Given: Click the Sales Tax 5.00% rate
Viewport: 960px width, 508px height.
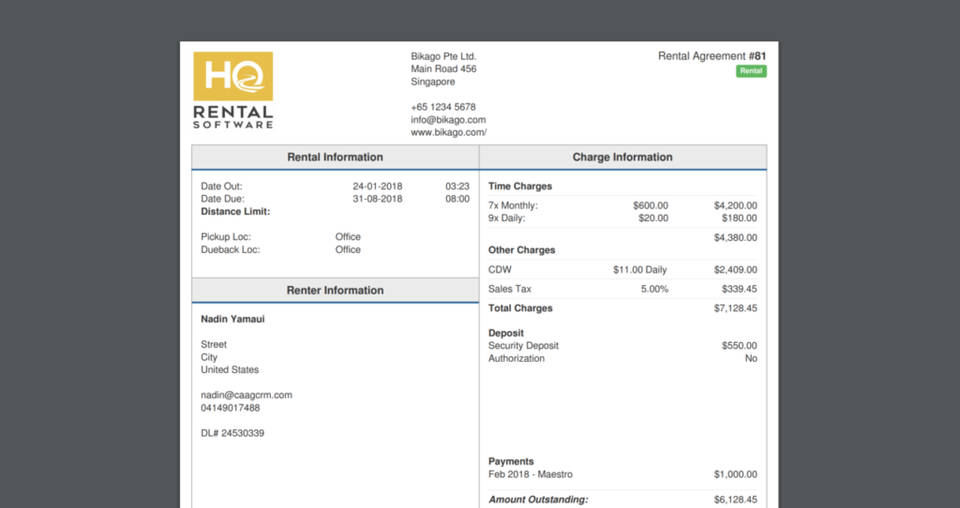Looking at the screenshot, I should click(x=654, y=289).
